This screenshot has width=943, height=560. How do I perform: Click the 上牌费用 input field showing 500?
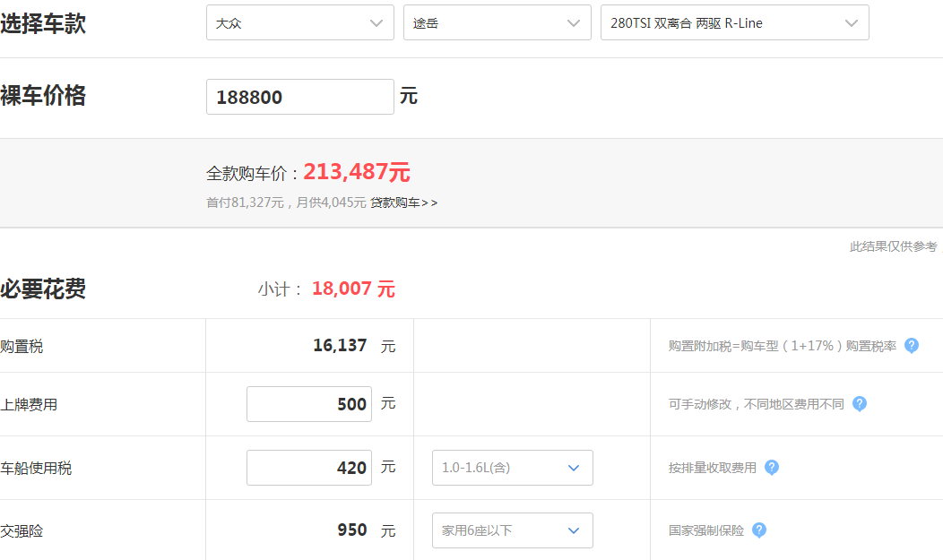[x=309, y=404]
